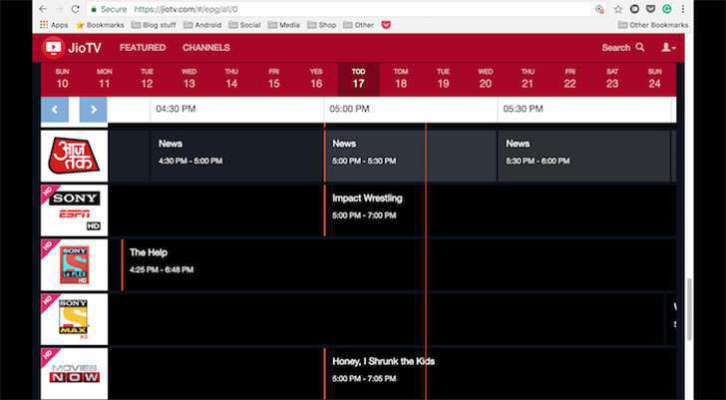Select Saturday 23 in the date strip
Screen dimensions: 726x400
point(613,79)
